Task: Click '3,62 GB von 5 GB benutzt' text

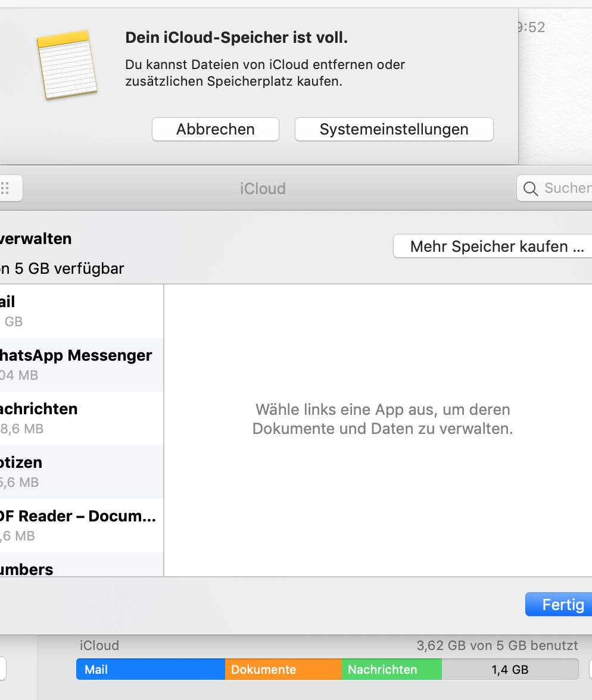Action: pyautogui.click(x=497, y=645)
